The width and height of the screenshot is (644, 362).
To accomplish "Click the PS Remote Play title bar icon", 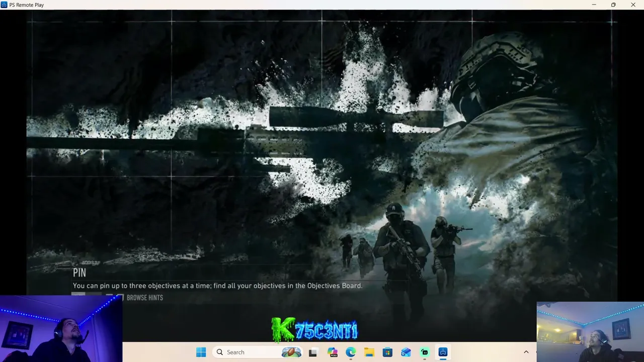I will (x=4, y=5).
